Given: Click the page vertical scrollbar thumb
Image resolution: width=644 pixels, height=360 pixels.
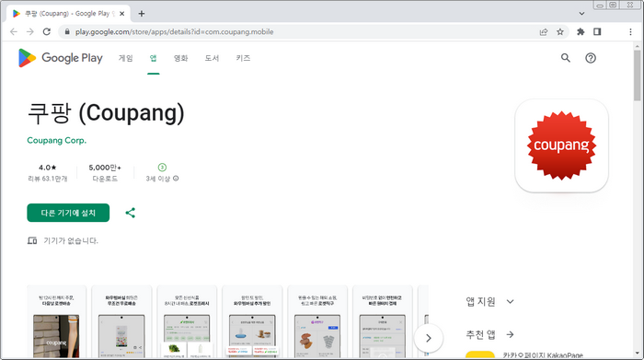Looking at the screenshot, I should [638, 75].
